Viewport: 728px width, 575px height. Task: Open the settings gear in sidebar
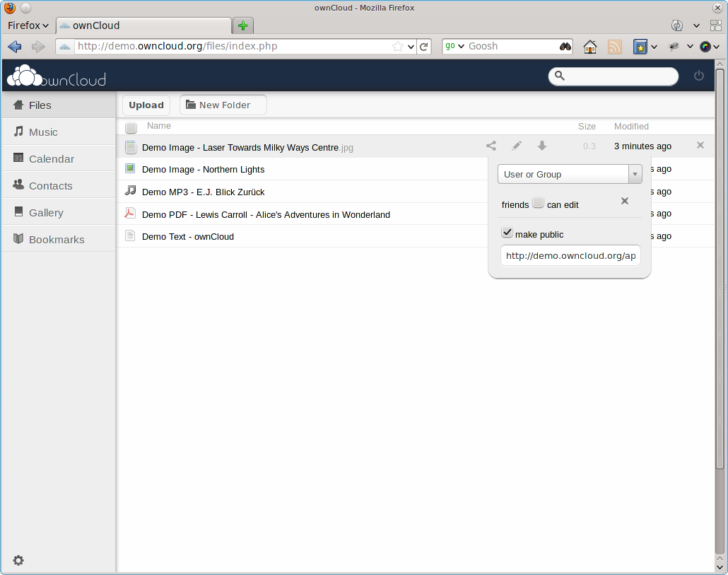click(18, 560)
